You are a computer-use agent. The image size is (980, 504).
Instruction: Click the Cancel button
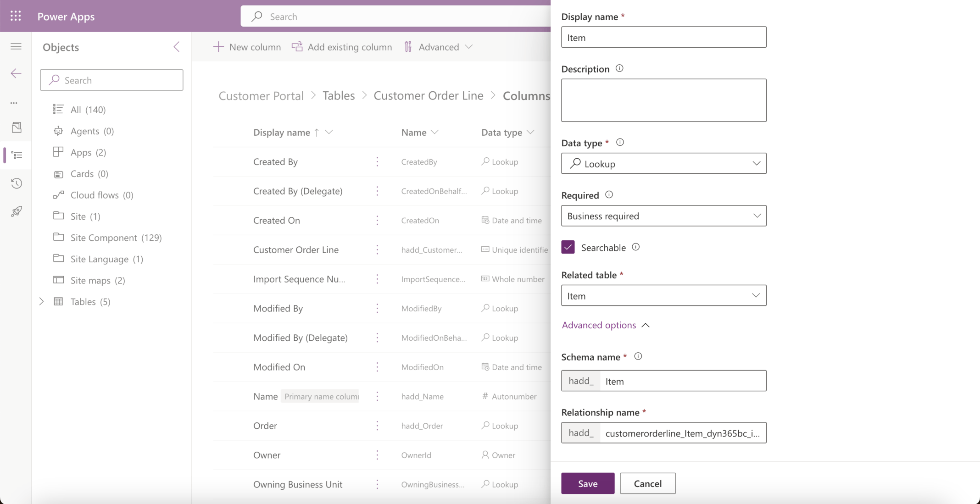pyautogui.click(x=647, y=483)
